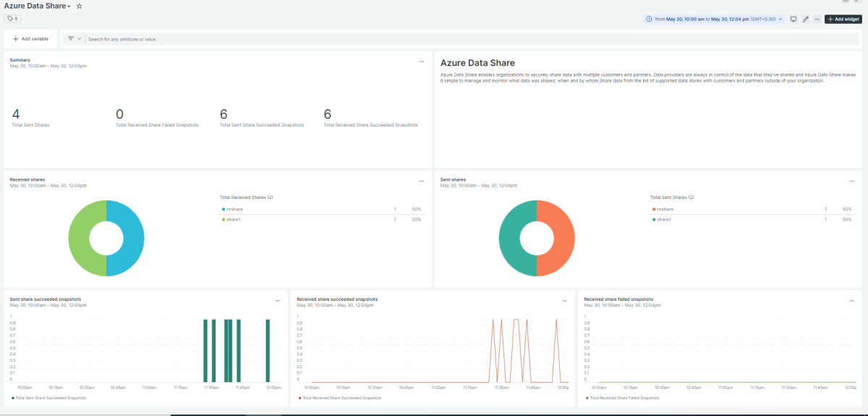The image size is (868, 416).
Task: Toggle nrshare in Received shares legend
Action: (x=232, y=209)
